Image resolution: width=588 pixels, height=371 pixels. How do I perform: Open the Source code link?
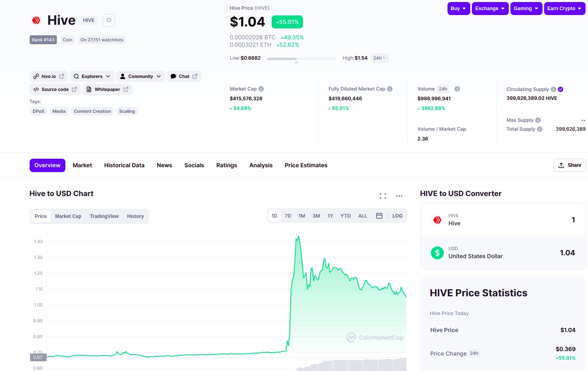55,89
